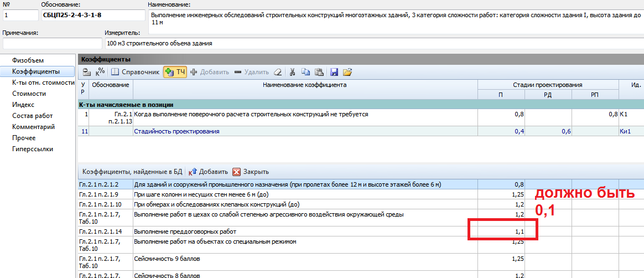This screenshot has height=278, width=644.
Task: Click the disabled Добавить toolbar button with plus icon
Action: click(210, 72)
